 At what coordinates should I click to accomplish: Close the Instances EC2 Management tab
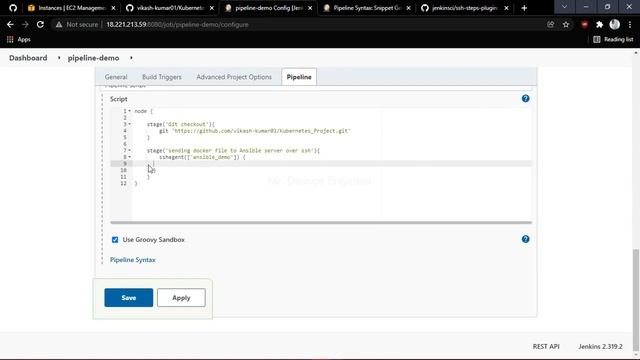coord(113,8)
